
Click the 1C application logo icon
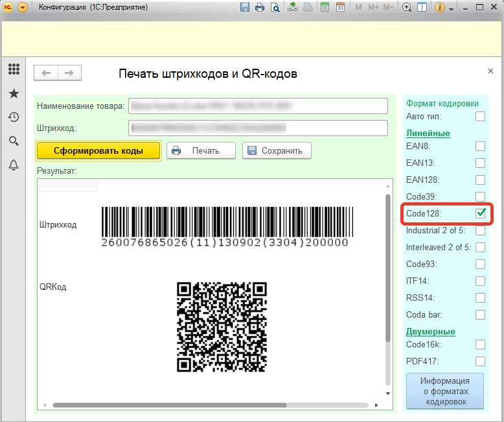(7, 7)
